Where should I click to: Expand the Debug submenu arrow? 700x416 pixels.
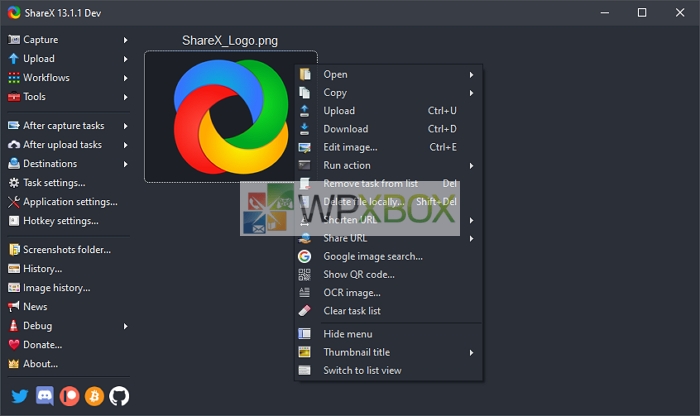click(125, 326)
